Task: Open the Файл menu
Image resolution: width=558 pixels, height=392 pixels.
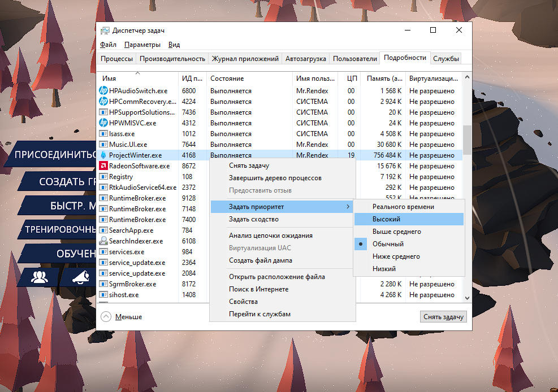Action: (x=108, y=45)
